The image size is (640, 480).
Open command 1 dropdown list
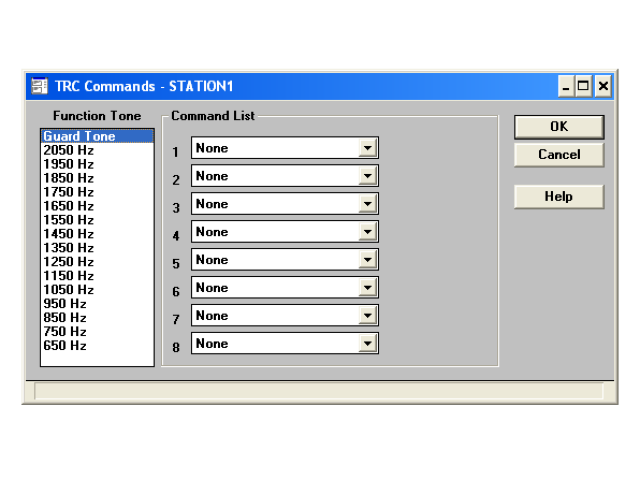click(x=368, y=148)
